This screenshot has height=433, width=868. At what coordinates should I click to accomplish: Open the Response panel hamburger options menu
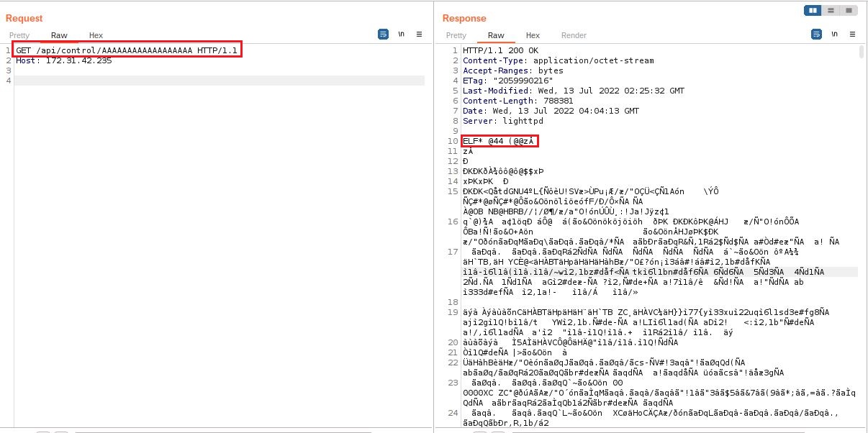852,35
